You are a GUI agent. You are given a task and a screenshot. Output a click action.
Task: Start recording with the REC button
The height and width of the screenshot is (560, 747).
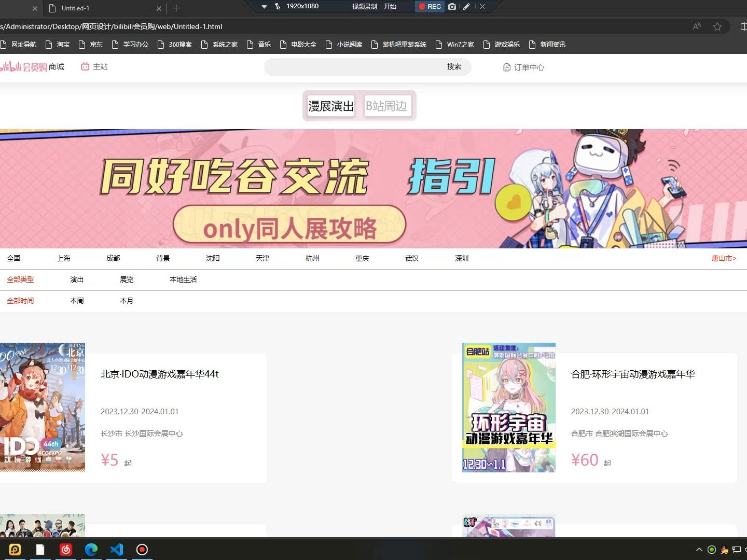click(430, 7)
